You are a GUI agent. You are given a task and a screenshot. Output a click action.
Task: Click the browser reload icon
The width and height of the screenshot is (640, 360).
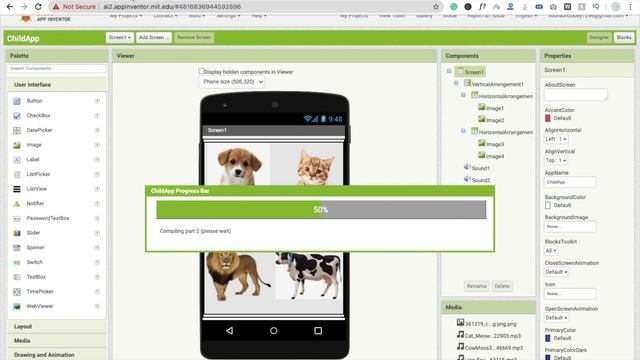click(x=38, y=7)
